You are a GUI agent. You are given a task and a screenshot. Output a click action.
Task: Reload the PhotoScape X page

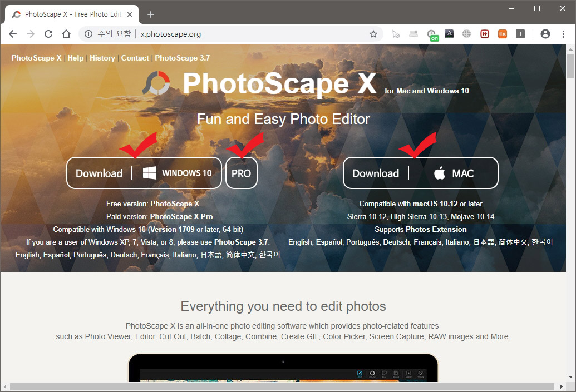48,34
